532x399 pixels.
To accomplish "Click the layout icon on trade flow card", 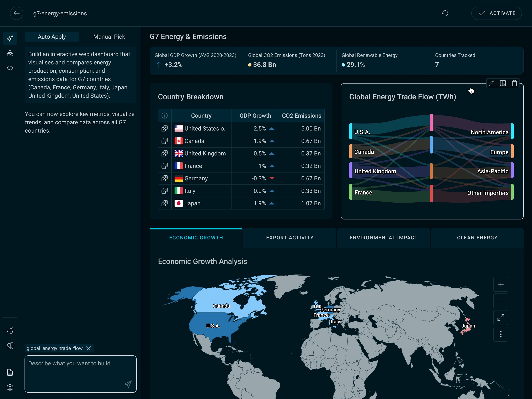I will point(503,83).
